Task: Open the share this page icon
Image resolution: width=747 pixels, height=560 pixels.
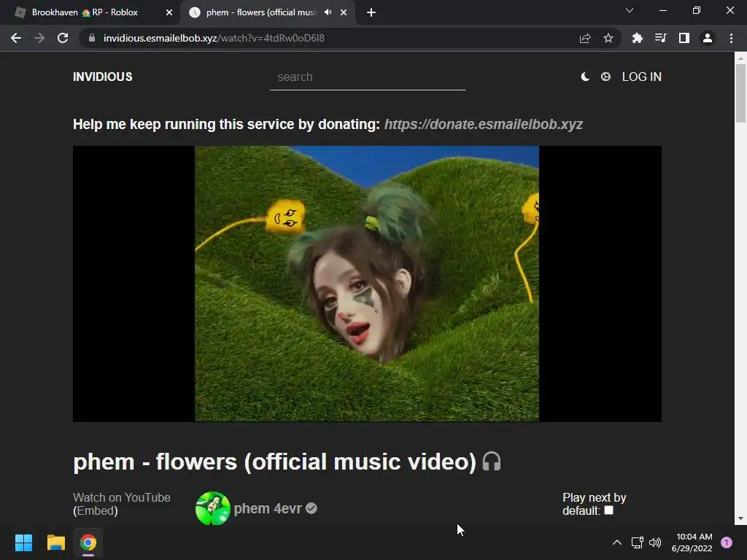Action: 585,39
